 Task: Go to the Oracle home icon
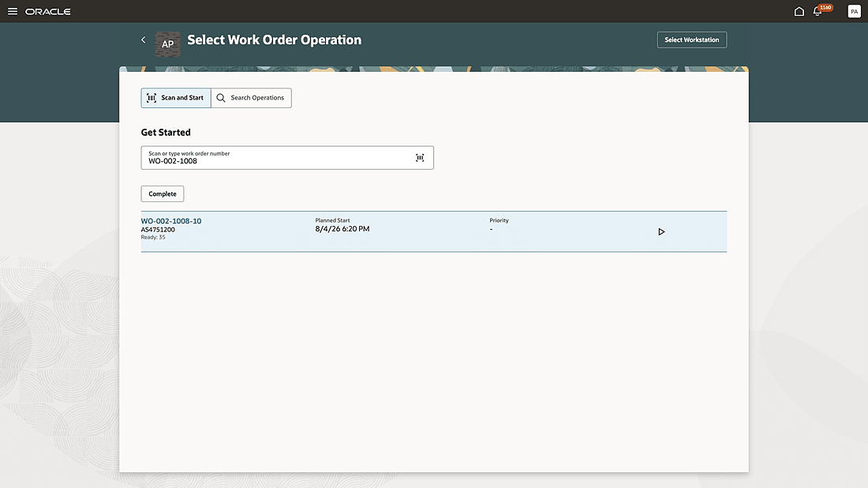[x=799, y=11]
